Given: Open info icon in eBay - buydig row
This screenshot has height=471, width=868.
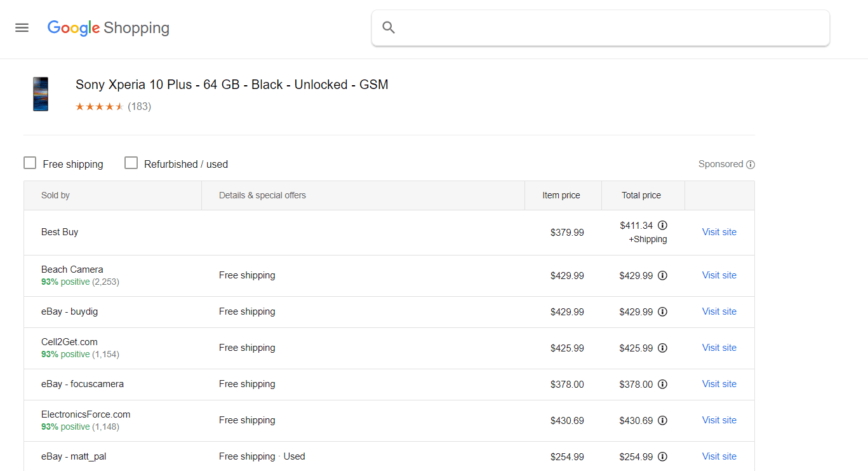Looking at the screenshot, I should pyautogui.click(x=662, y=312).
